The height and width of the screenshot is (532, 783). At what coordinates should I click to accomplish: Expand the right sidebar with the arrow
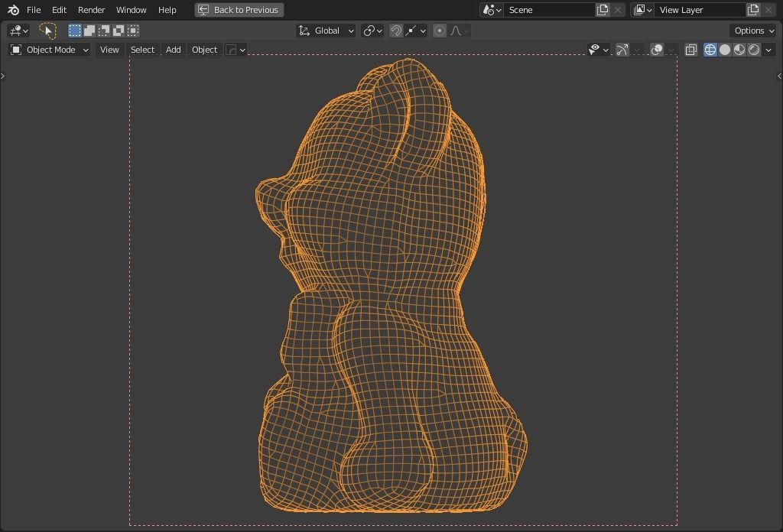[779, 76]
